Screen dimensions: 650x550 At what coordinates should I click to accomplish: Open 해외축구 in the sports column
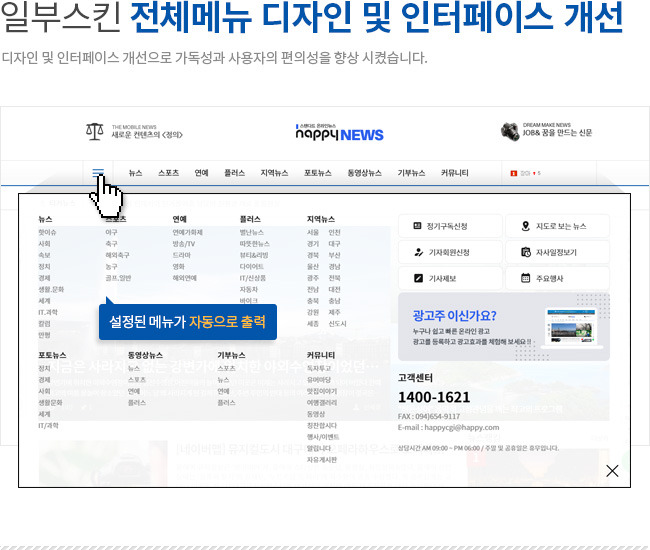pos(117,255)
